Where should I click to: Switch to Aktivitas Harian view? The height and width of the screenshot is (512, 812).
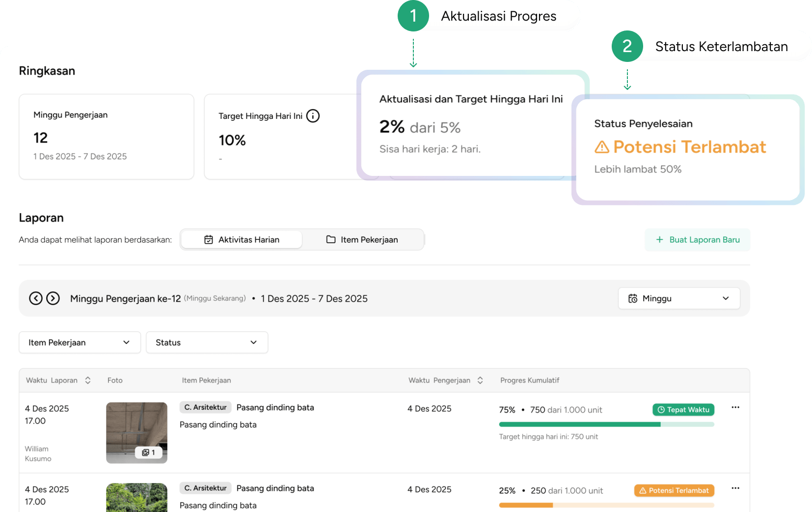point(242,240)
